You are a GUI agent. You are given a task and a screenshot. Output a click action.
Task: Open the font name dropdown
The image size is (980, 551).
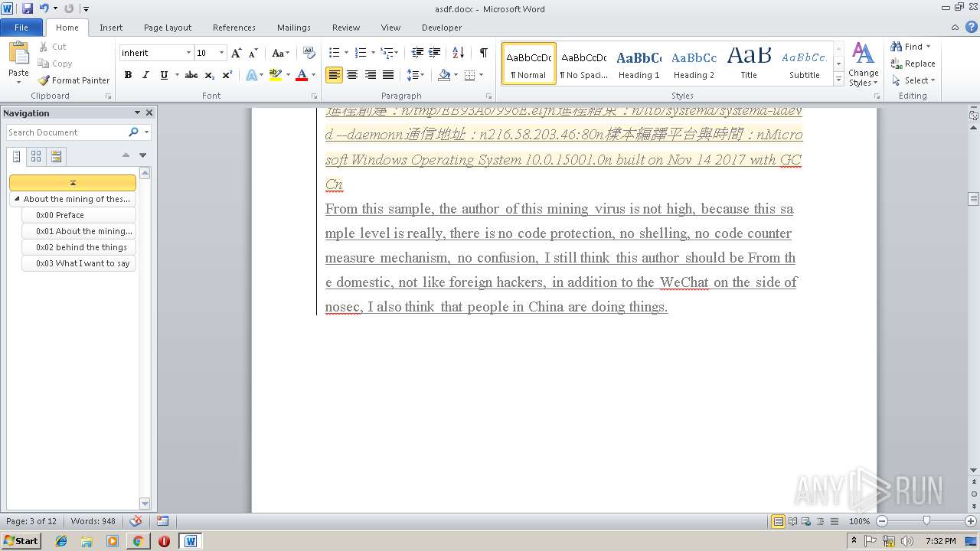pos(188,53)
